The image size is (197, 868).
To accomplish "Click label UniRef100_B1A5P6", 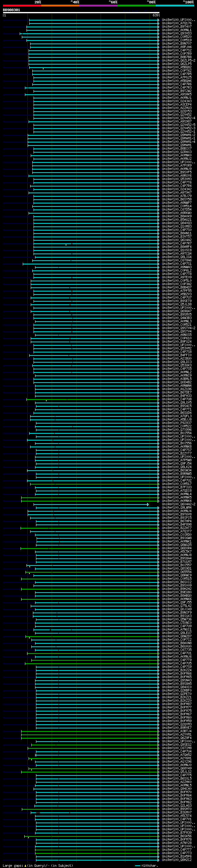I will click(176, 856).
